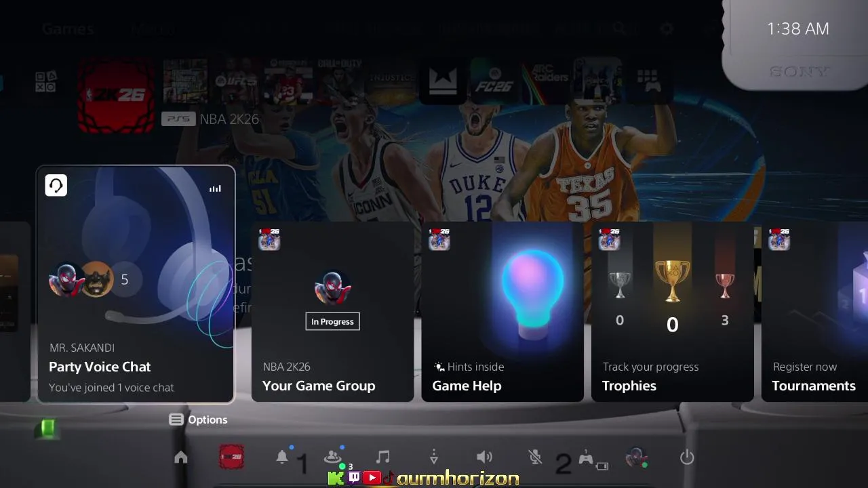Click 'You've joined 1 voice chat' text
The width and height of the screenshot is (868, 488).
[111, 388]
